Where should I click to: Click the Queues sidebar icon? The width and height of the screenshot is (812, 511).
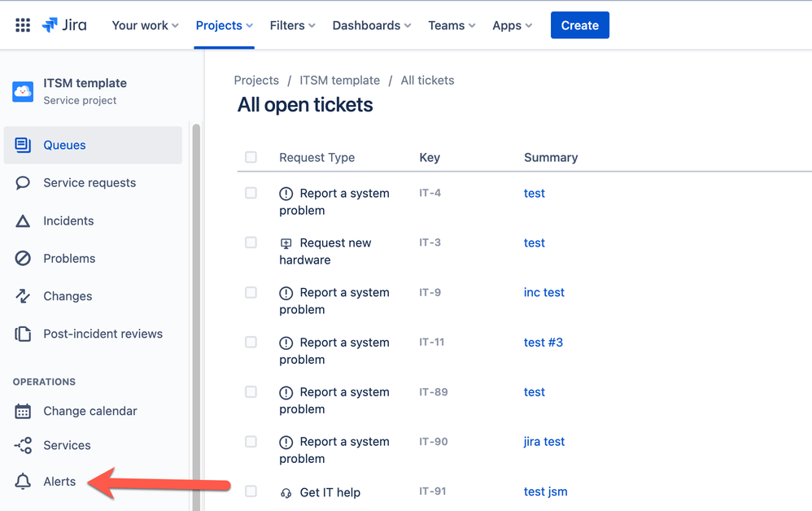point(23,145)
